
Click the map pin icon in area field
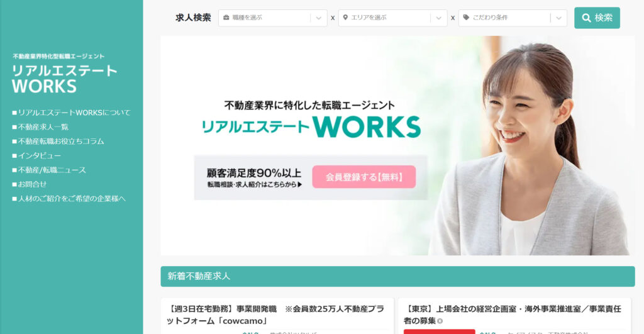coord(345,18)
